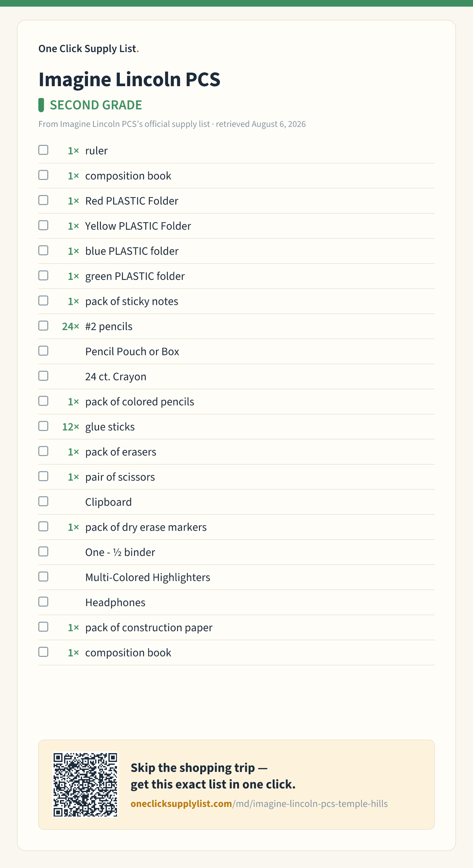Tick pack of construction paper checkbox
473x868 pixels.
[x=43, y=627]
